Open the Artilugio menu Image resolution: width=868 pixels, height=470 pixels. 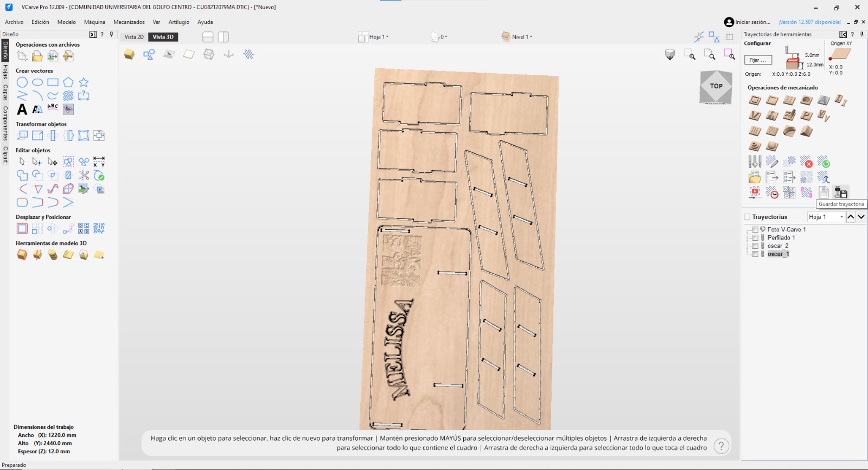(179, 22)
